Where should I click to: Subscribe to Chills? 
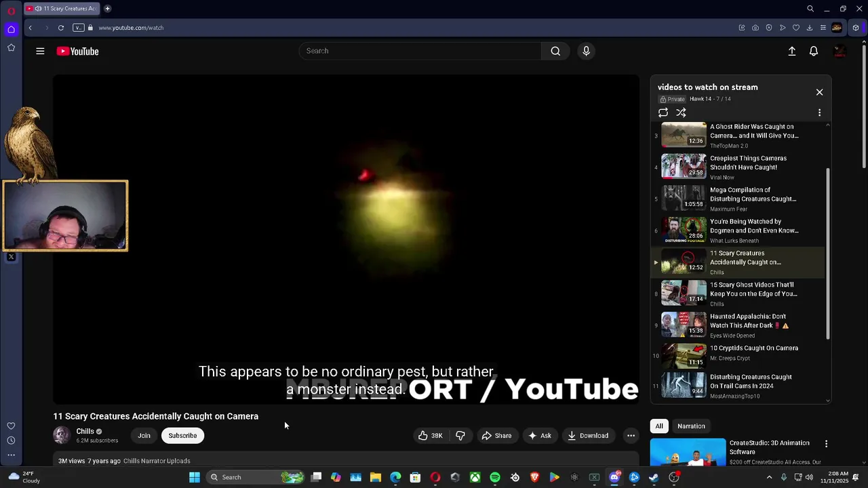click(182, 436)
